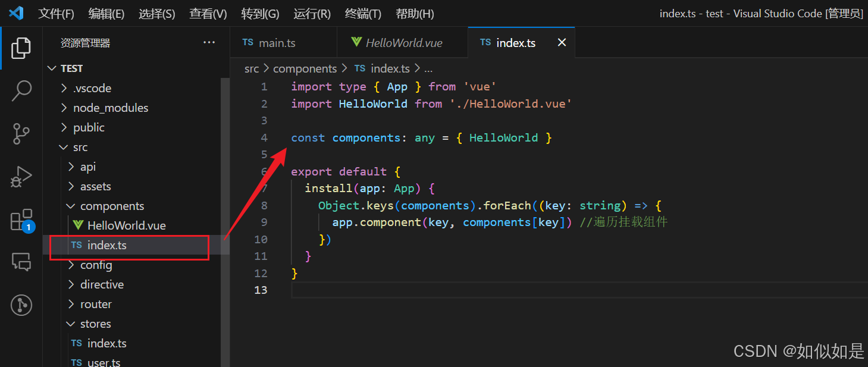Click src in the breadcrumb path
The image size is (868, 367).
tap(252, 68)
